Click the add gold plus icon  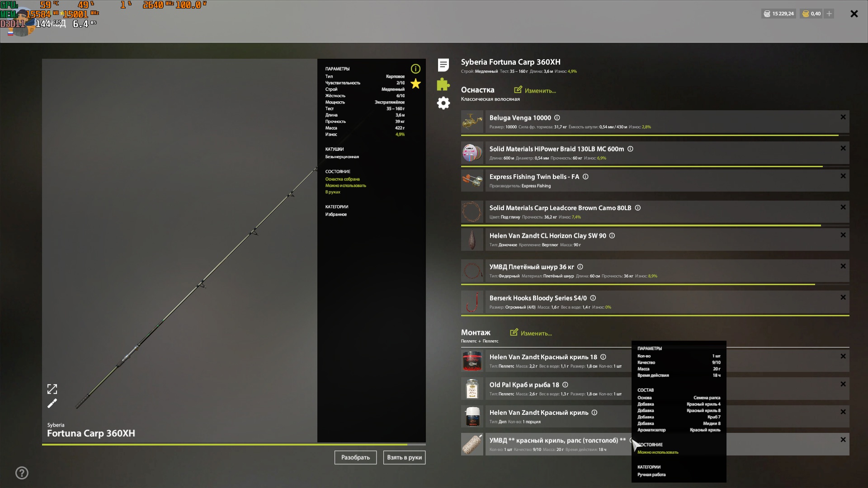[829, 14]
